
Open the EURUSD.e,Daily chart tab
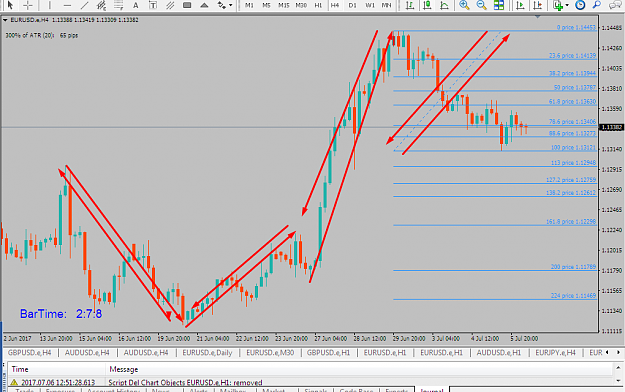pyautogui.click(x=207, y=353)
